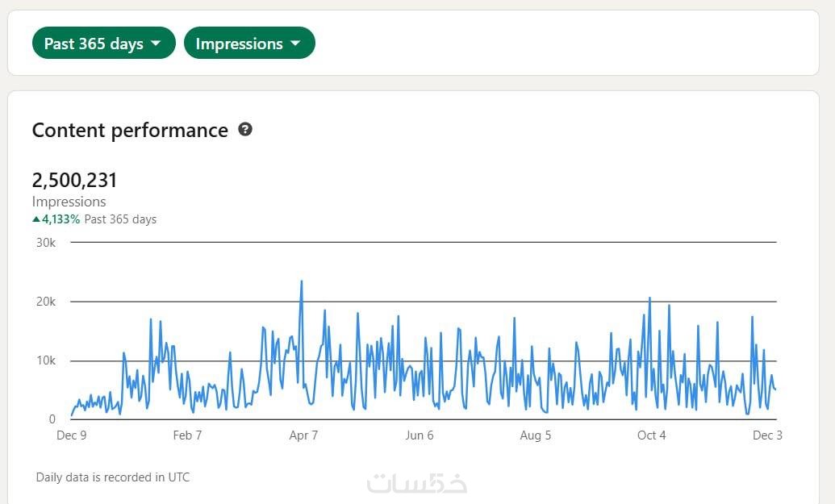Select the Aug 5 axis date
This screenshot has width=835, height=504.
point(536,435)
